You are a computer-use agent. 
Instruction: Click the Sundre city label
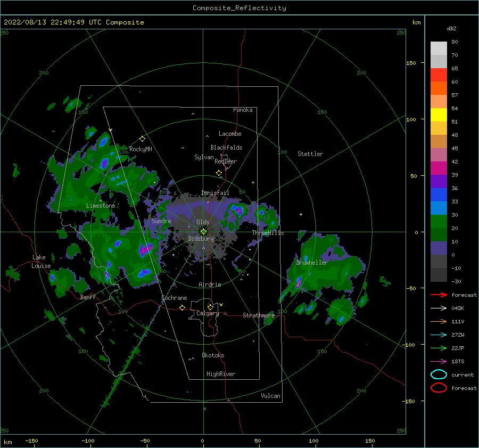click(161, 221)
